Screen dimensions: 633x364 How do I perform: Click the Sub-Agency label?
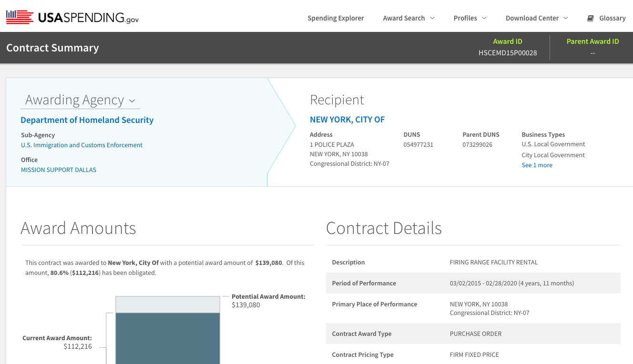click(38, 135)
